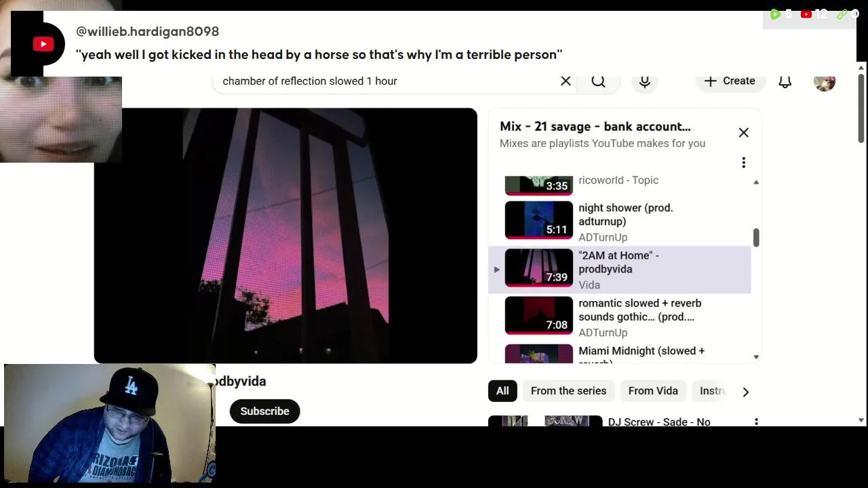Click the green link chain icon
This screenshot has width=868, height=488.
(842, 14)
